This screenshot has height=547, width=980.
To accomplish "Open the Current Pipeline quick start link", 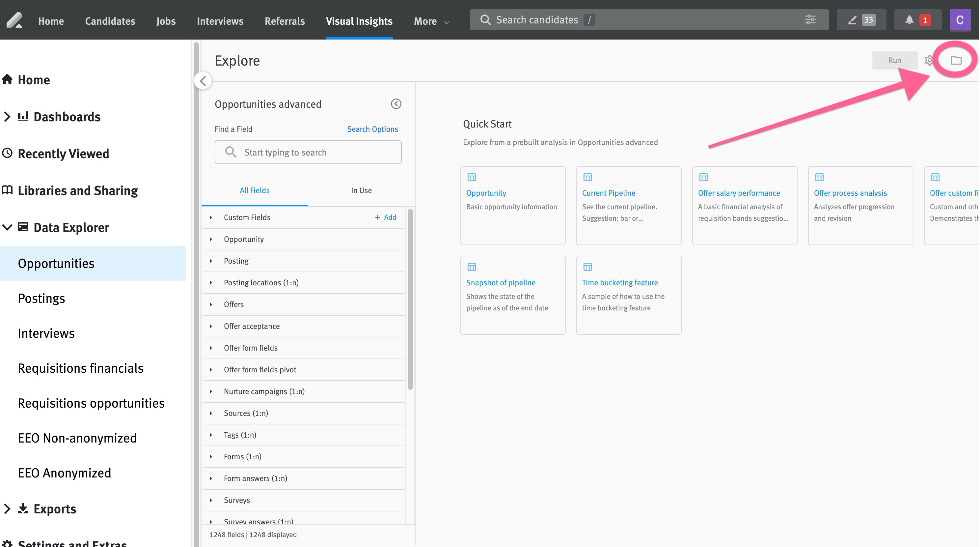I will (608, 193).
